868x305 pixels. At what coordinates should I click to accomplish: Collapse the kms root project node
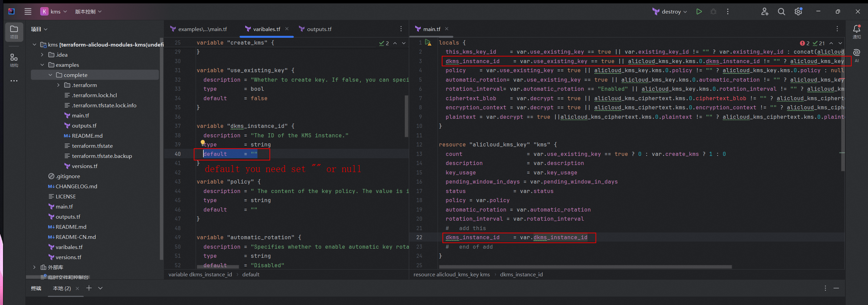[x=34, y=45]
